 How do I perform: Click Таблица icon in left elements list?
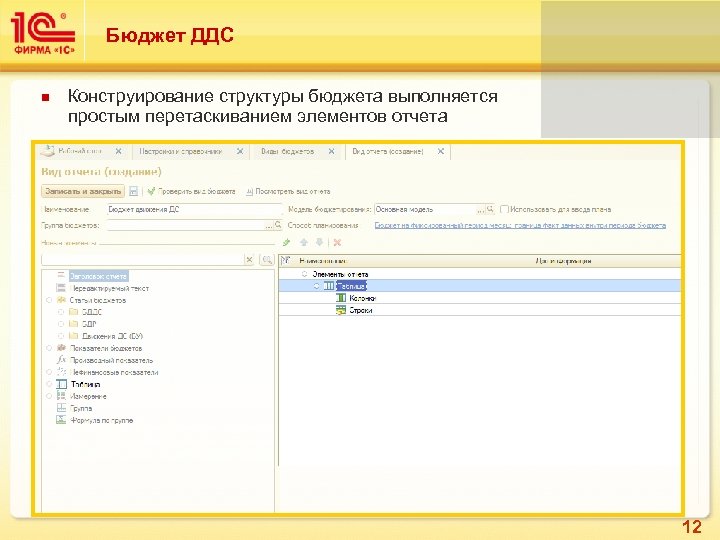pyautogui.click(x=61, y=384)
